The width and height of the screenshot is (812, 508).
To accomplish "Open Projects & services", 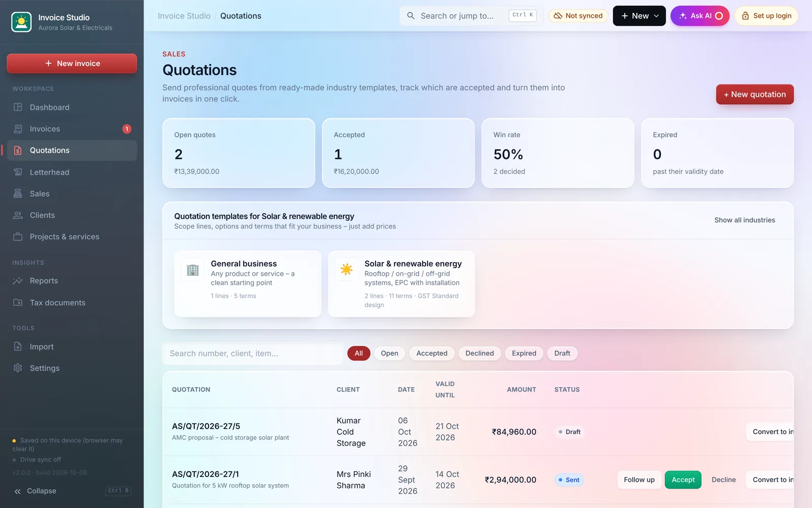I will [x=72, y=237].
